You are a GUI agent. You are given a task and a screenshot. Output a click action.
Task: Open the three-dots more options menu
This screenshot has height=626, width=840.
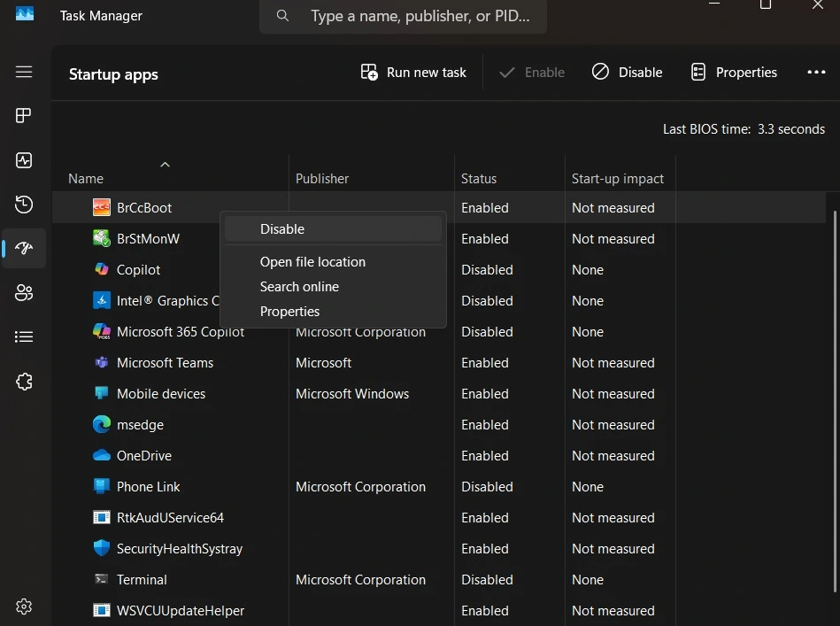[x=816, y=73]
